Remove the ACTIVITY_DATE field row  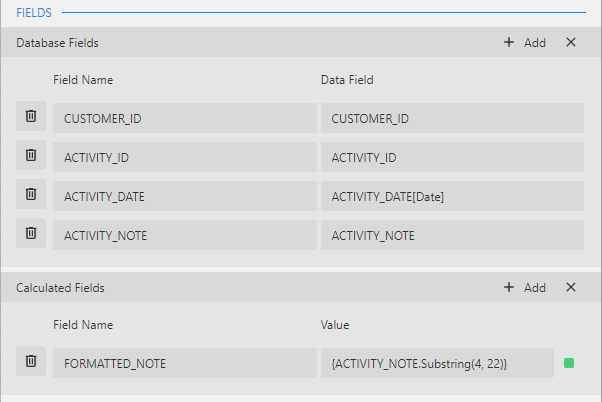(x=31, y=195)
